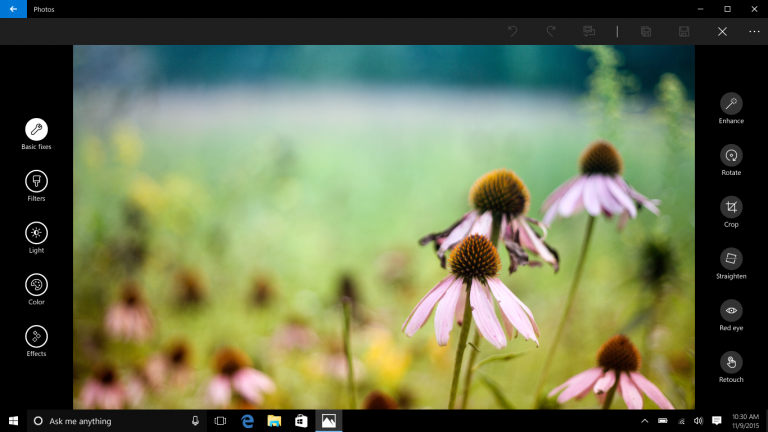Select the Basic fixes category
This screenshot has height=432, width=768.
(37, 129)
